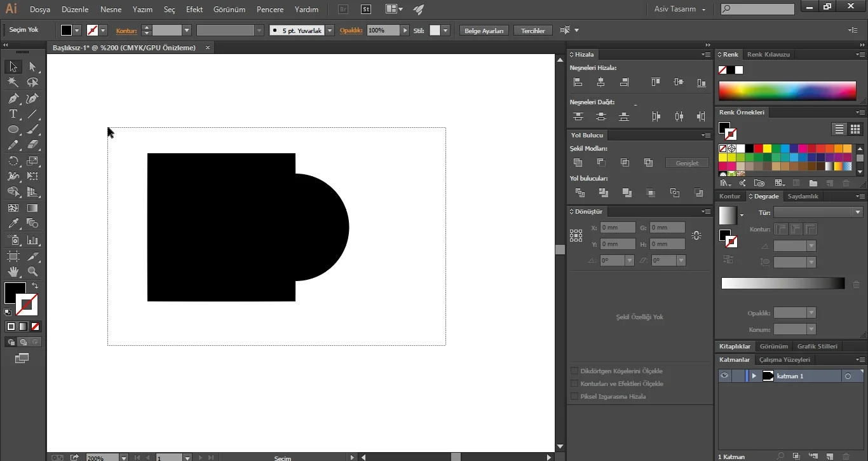868x461 pixels.
Task: Open Nesne menu
Action: click(x=111, y=10)
